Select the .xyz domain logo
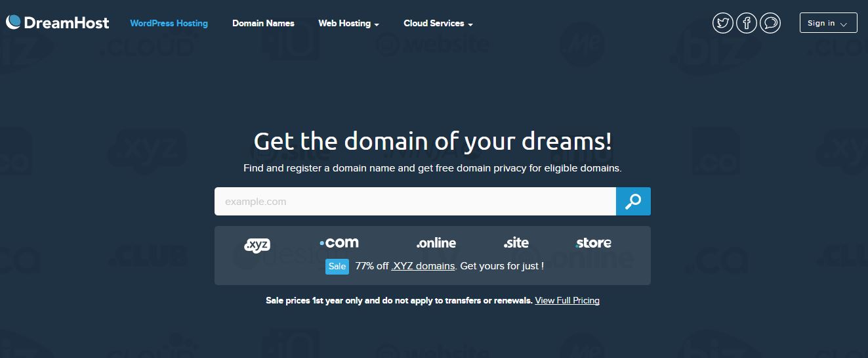This screenshot has width=868, height=358. 257,244
